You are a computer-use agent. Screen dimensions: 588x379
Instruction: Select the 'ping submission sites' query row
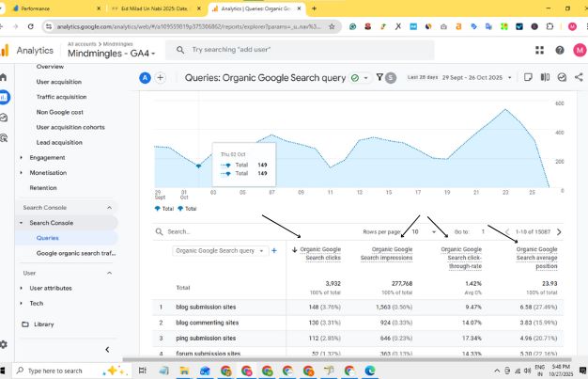click(x=358, y=338)
